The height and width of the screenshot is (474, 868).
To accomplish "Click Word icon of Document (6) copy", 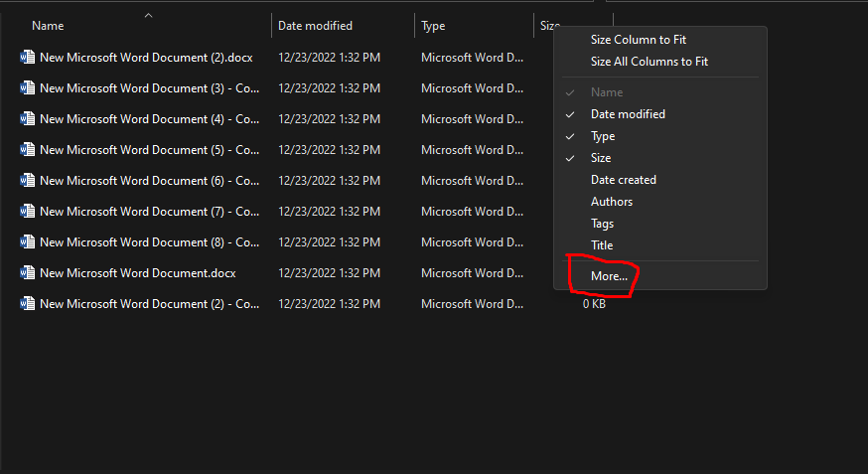I will coord(27,181).
